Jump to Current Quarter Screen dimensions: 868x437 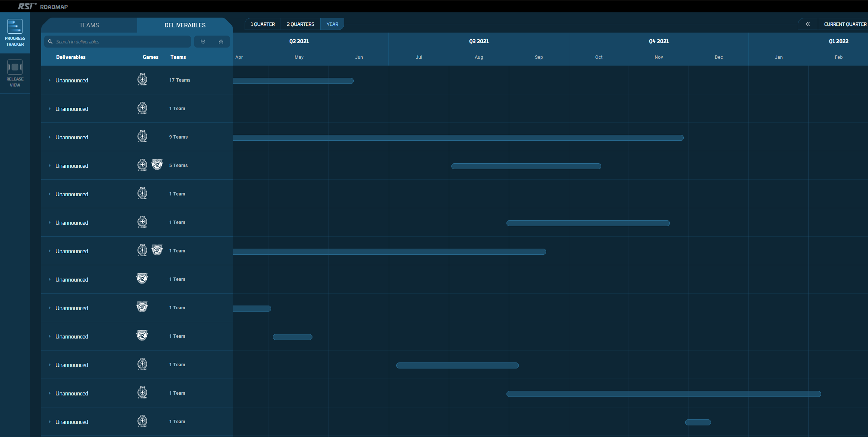[845, 24]
